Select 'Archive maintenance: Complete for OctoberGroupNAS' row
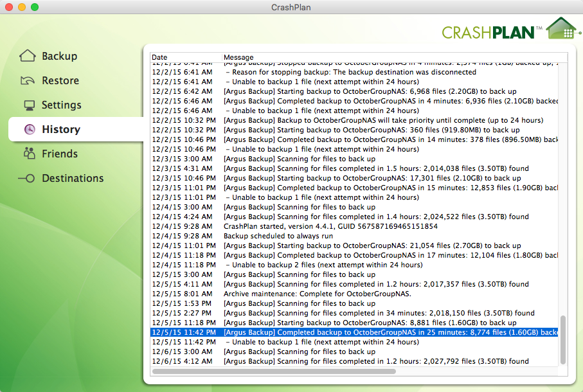This screenshot has width=583, height=392. [354, 294]
